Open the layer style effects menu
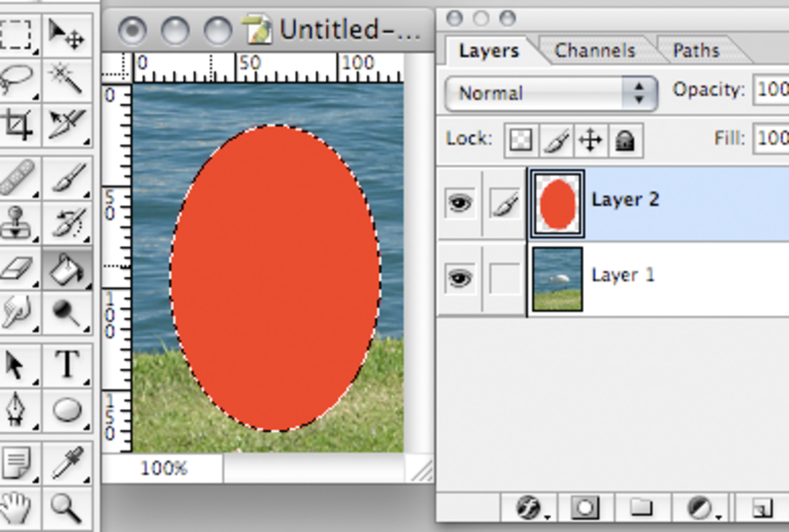789x532 pixels. point(529,508)
